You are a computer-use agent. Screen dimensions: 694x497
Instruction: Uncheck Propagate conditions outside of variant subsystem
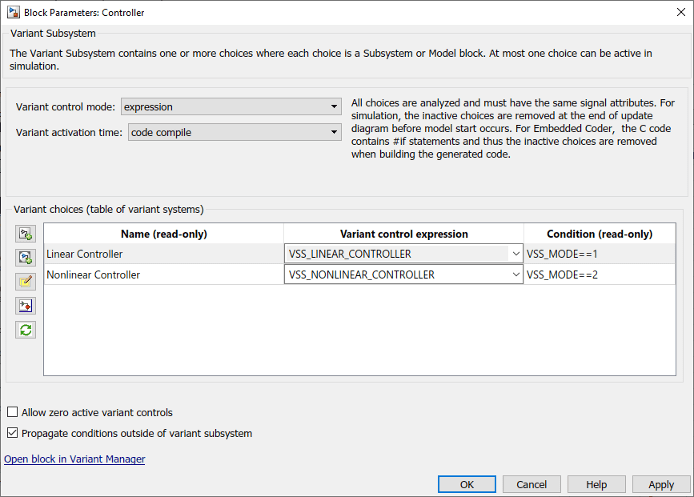coord(13,433)
